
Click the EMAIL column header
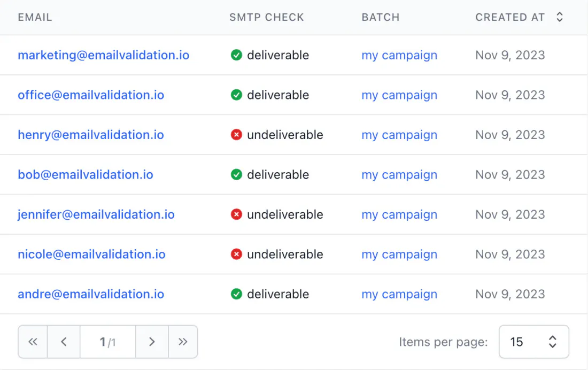[35, 17]
